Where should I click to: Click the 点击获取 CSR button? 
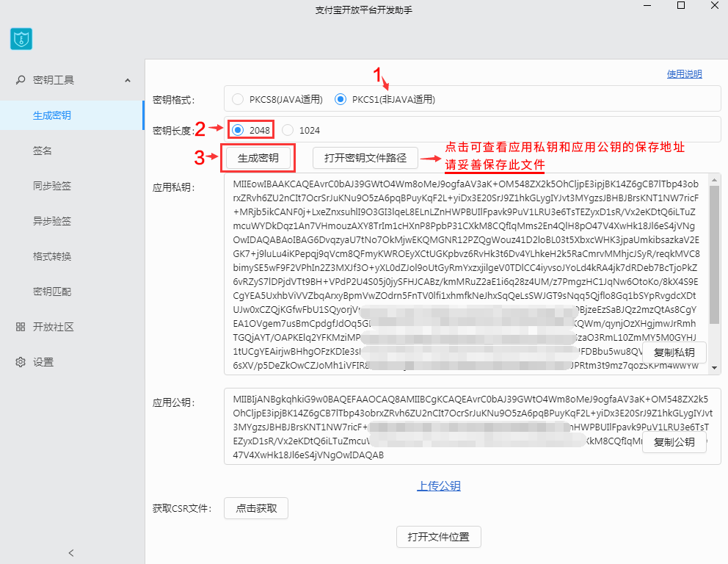point(256,508)
